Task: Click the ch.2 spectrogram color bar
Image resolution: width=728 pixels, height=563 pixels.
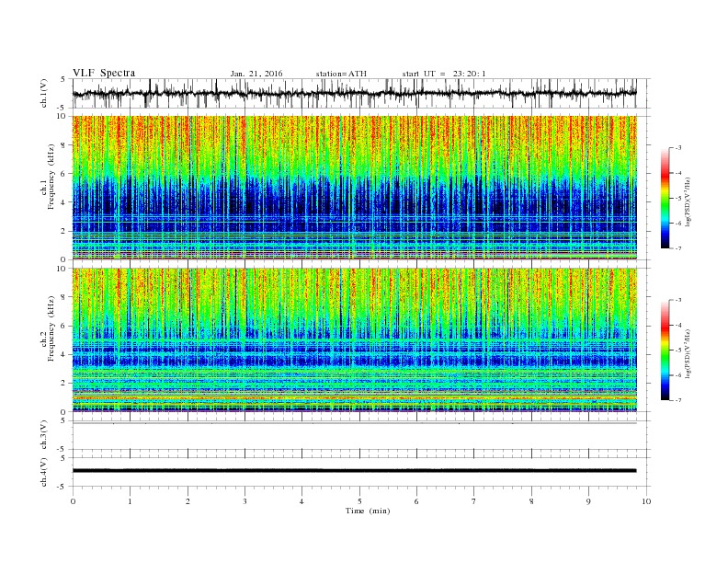Action: point(665,350)
